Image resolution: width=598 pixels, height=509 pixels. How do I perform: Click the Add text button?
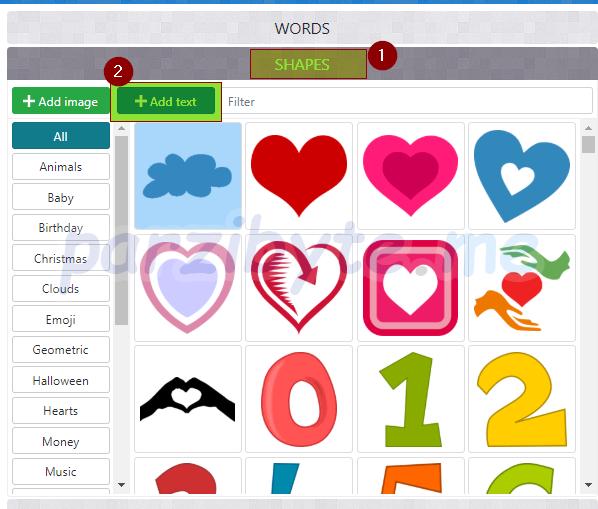[x=166, y=101]
